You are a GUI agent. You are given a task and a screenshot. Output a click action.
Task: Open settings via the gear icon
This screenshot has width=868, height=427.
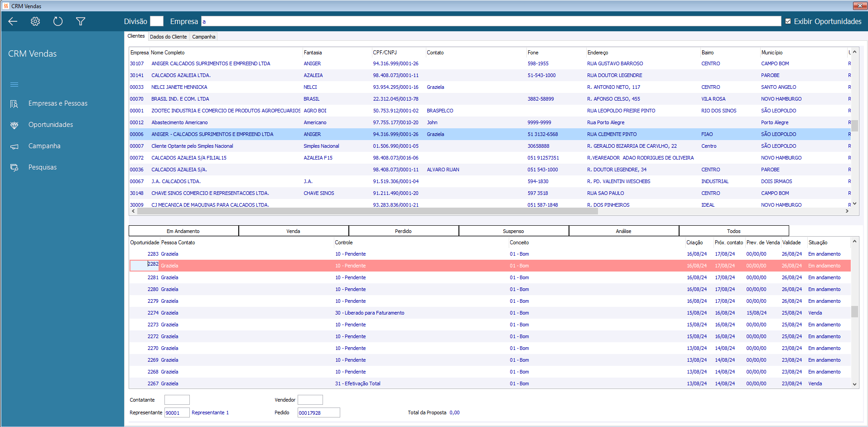[35, 21]
